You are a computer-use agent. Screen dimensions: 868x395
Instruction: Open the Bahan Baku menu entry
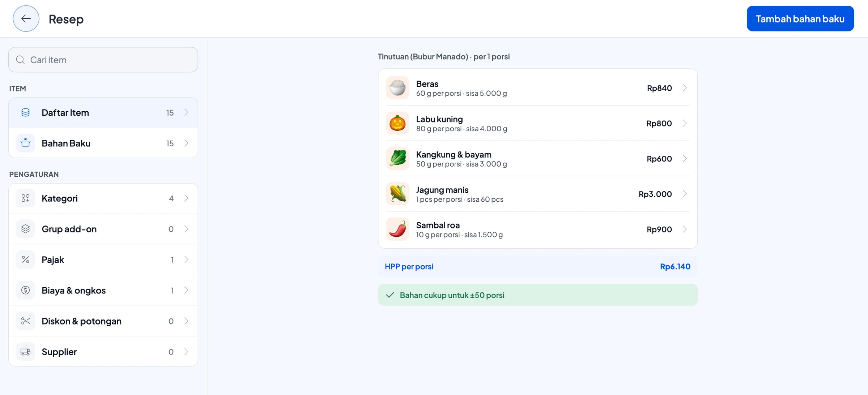pyautogui.click(x=103, y=143)
